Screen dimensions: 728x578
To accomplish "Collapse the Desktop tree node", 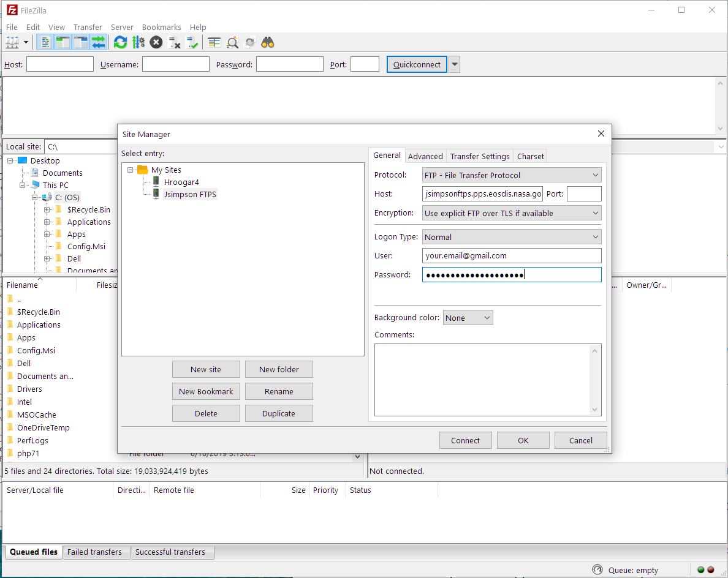I will click(x=10, y=160).
